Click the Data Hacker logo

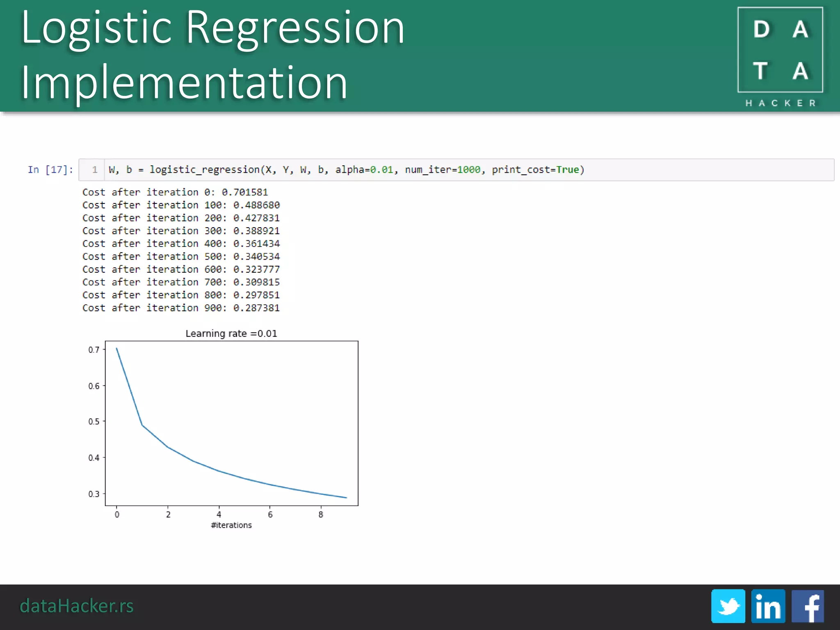(x=780, y=50)
